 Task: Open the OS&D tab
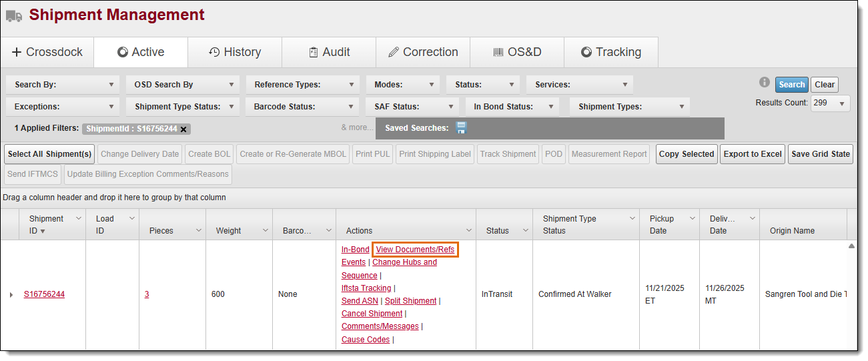[x=516, y=52]
